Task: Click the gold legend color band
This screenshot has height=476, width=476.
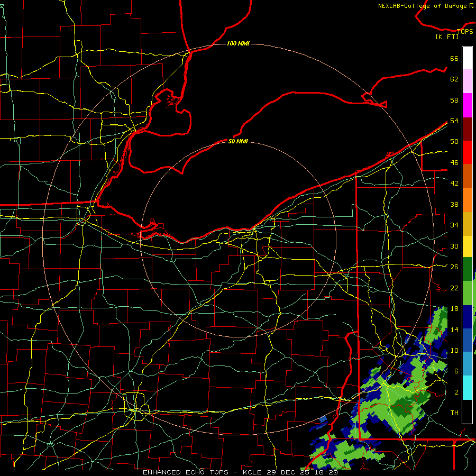Action: [467, 224]
